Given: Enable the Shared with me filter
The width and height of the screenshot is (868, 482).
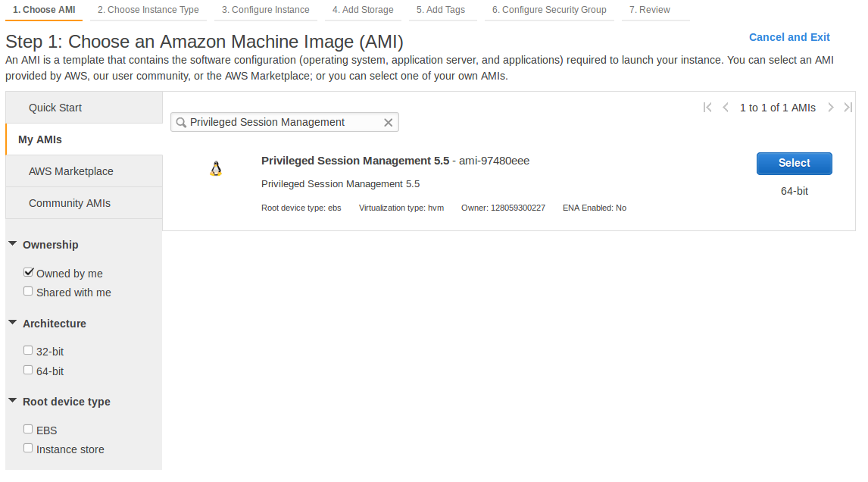Looking at the screenshot, I should coord(29,292).
